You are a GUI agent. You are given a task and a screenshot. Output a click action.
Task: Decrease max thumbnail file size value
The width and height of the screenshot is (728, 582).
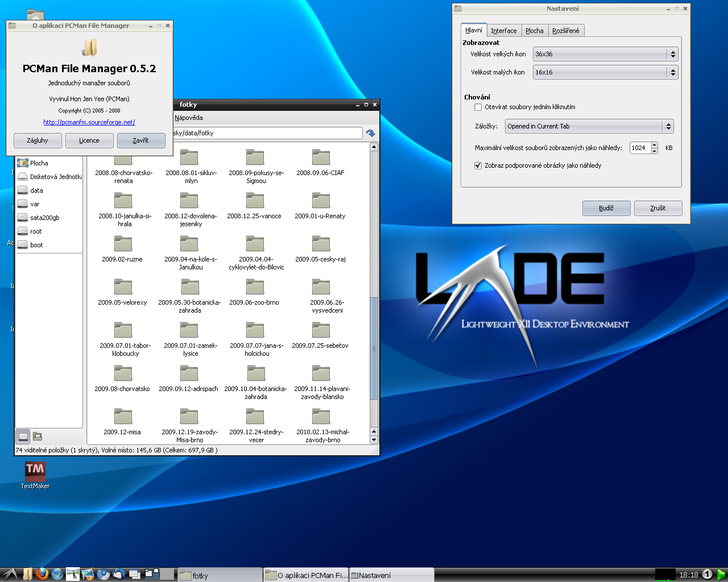coord(655,151)
